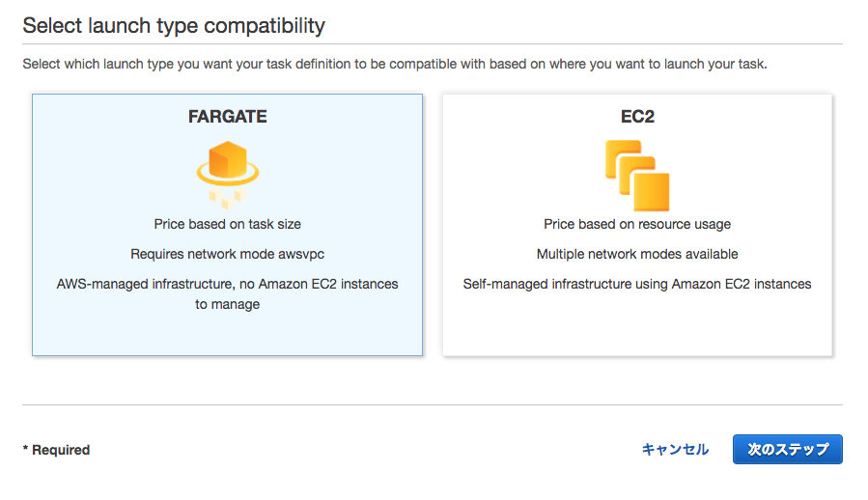
Task: Click the 'Select launch type compatibility' heading
Action: (x=174, y=26)
